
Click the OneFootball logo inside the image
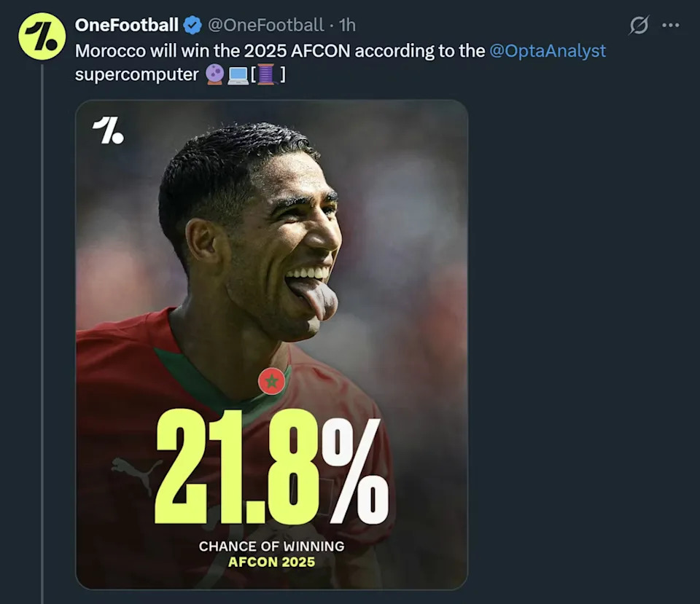click(108, 130)
